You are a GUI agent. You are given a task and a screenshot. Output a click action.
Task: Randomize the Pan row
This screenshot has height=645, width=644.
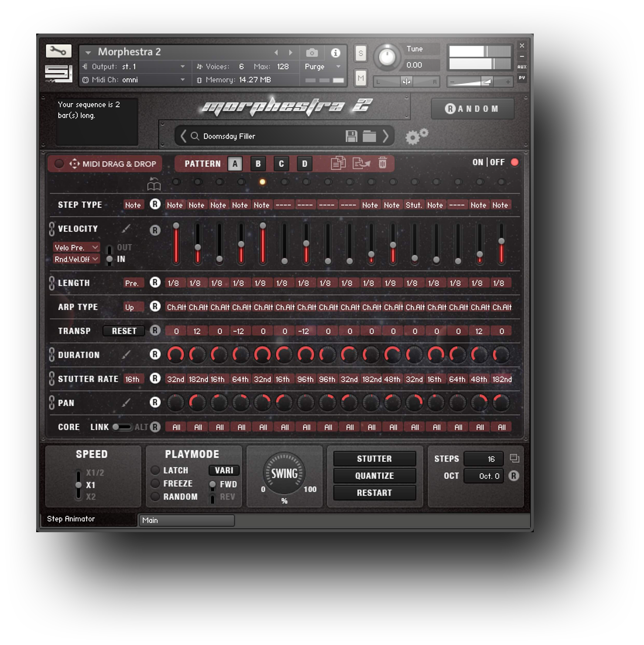point(155,402)
